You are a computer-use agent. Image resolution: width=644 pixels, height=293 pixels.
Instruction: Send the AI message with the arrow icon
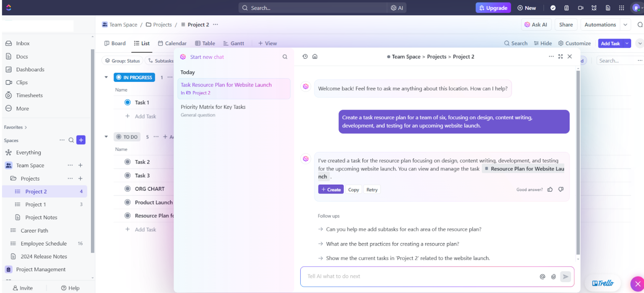(x=566, y=277)
